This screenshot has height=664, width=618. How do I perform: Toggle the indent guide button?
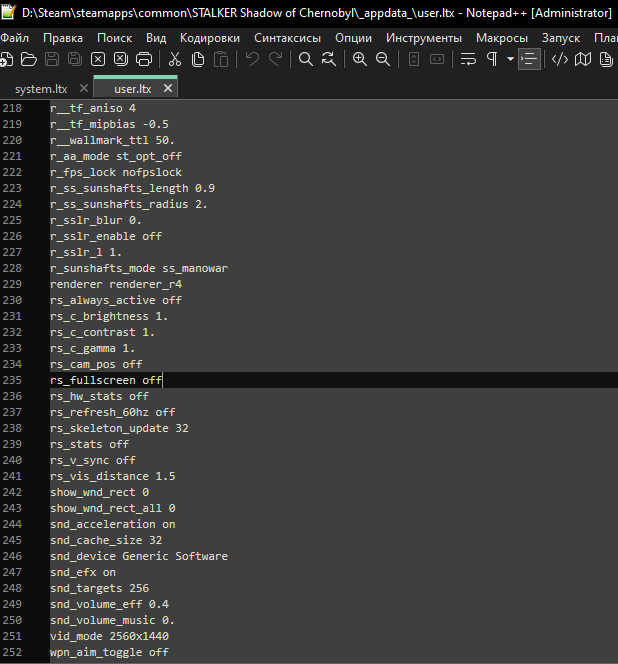(x=529, y=59)
